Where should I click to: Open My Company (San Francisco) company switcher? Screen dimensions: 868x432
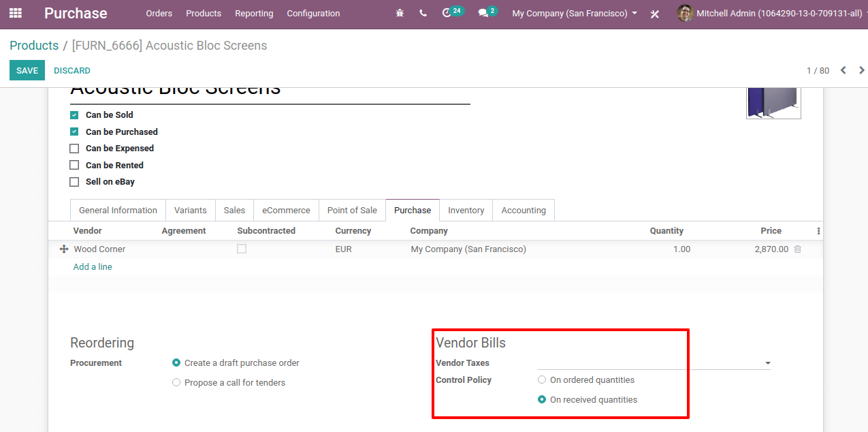[x=575, y=13]
